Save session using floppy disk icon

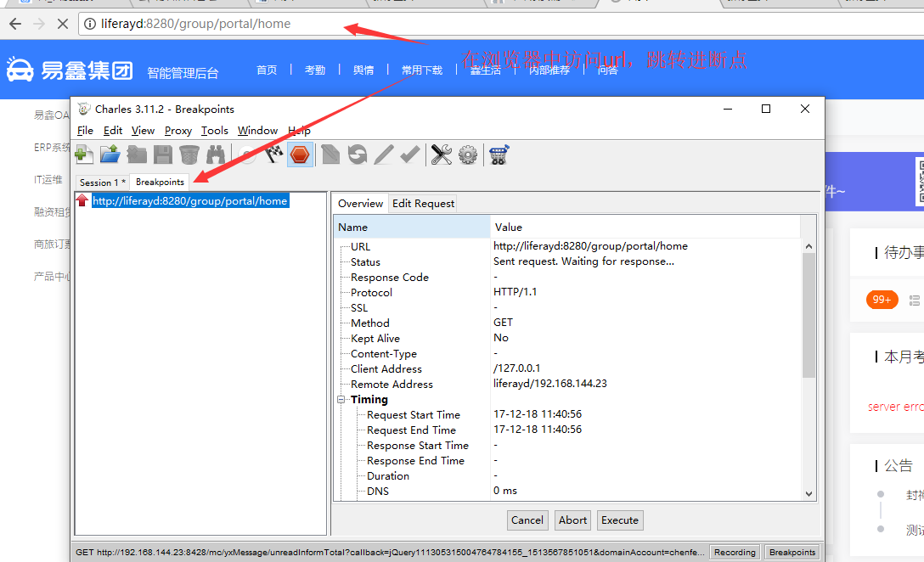pyautogui.click(x=163, y=155)
